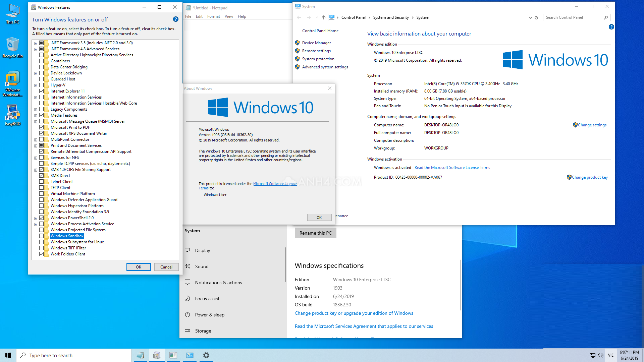Click the Control Panel refresh icon
The width and height of the screenshot is (644, 362).
[536, 17]
